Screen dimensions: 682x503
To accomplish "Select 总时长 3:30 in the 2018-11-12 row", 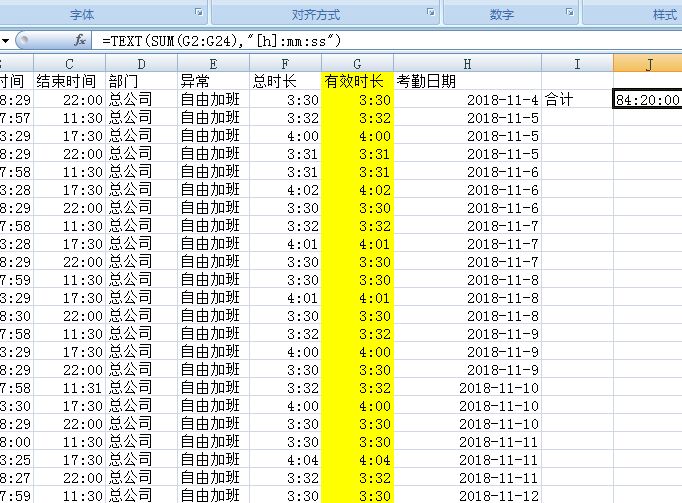I will tap(285, 495).
